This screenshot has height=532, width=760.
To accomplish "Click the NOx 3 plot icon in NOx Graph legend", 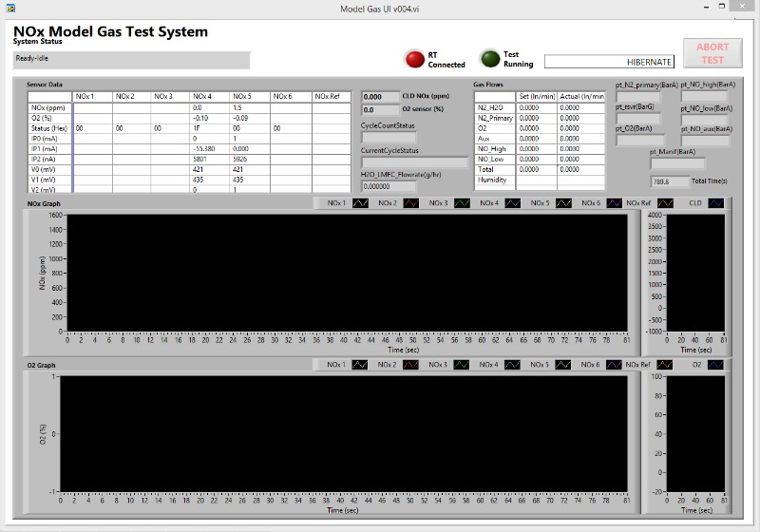I will (x=462, y=203).
